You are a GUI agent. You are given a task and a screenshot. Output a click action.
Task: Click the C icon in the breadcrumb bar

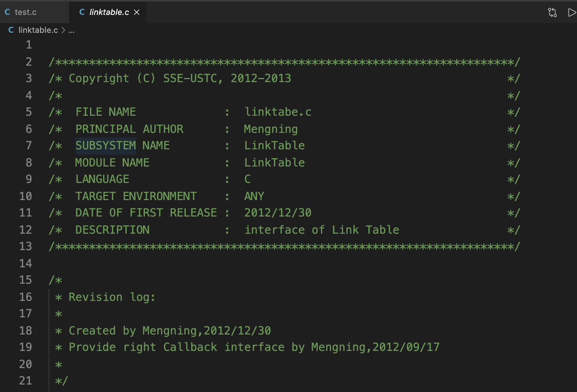(11, 30)
